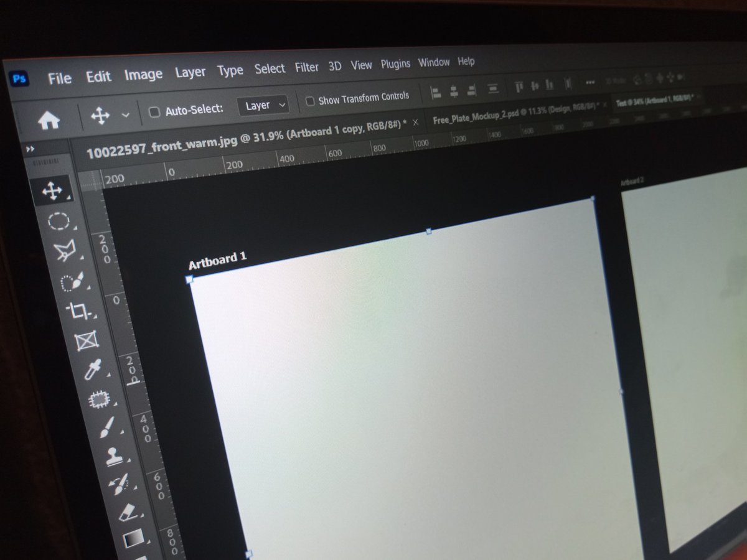Distribute vertically icon in options bar
The width and height of the screenshot is (747, 560).
(492, 89)
